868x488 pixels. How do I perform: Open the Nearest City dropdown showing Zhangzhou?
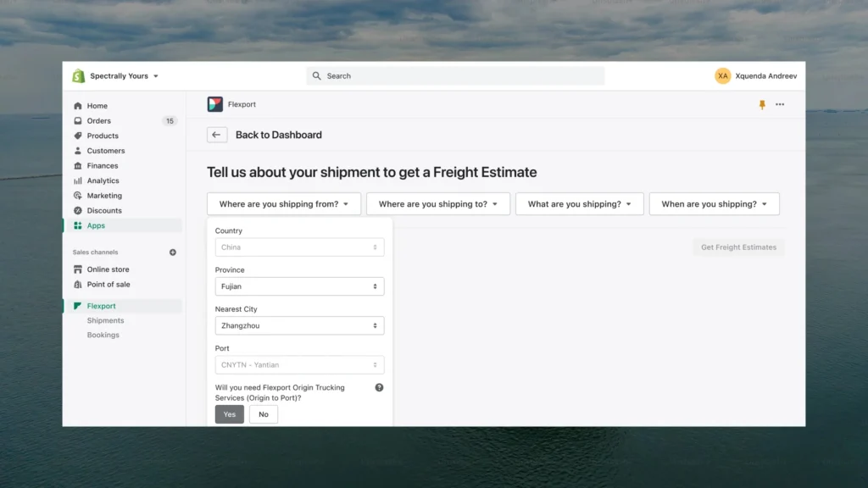click(298, 325)
